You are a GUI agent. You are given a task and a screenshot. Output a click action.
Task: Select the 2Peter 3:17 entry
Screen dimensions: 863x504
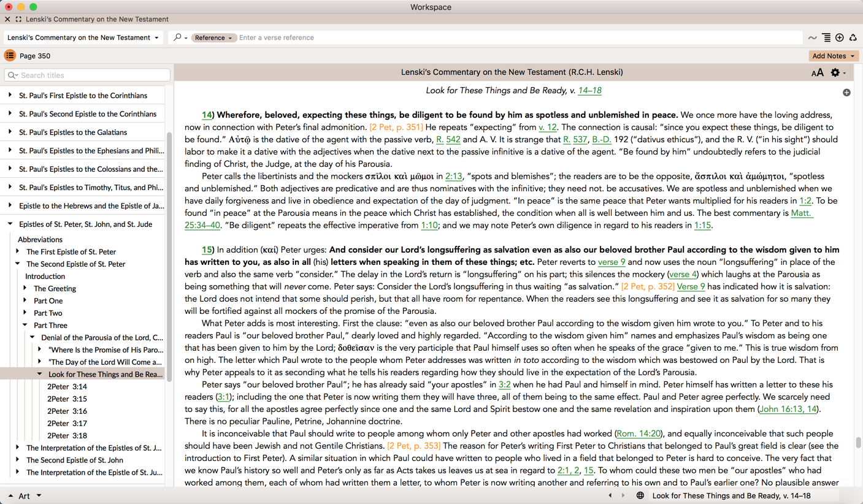[x=67, y=424]
